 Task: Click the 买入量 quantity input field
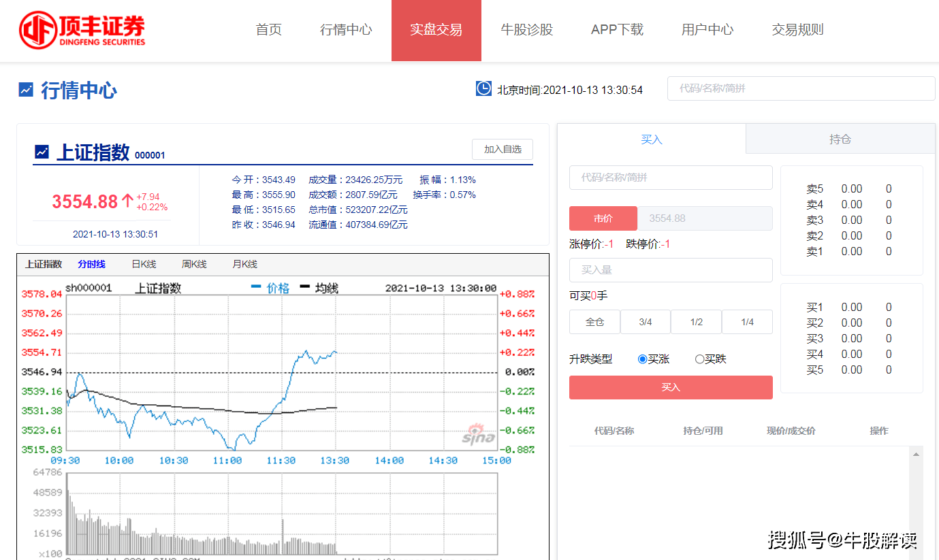(x=671, y=270)
